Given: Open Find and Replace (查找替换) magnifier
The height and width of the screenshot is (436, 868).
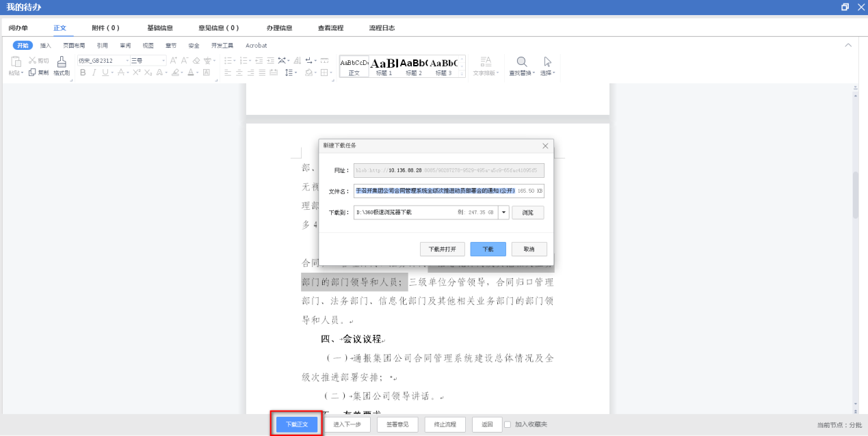Looking at the screenshot, I should pos(522,62).
